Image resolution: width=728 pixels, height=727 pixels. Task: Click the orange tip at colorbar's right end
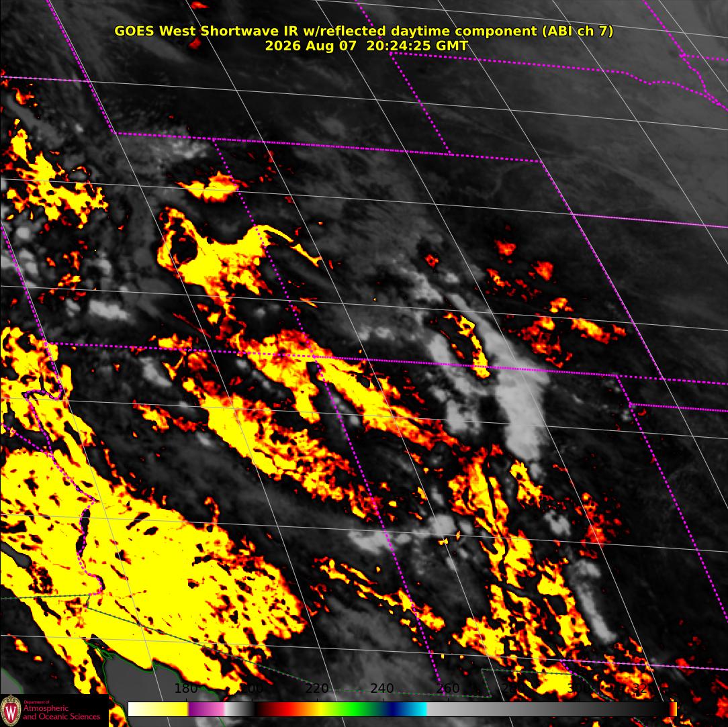(x=673, y=709)
